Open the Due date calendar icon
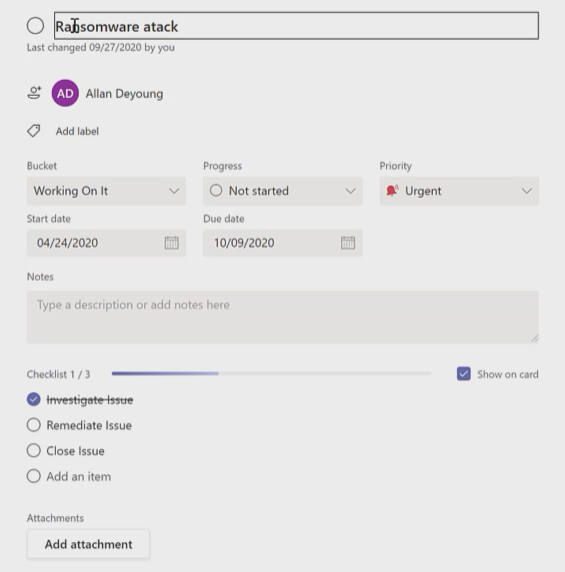 348,243
